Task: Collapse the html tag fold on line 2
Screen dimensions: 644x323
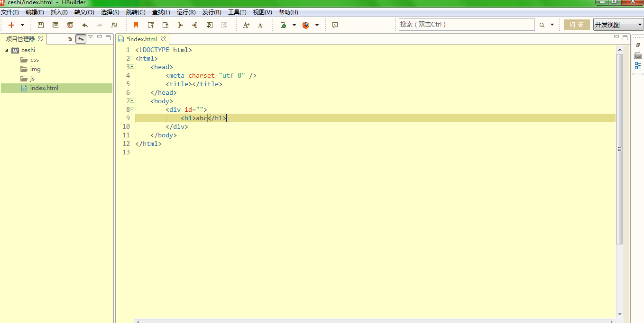Action: (x=132, y=58)
